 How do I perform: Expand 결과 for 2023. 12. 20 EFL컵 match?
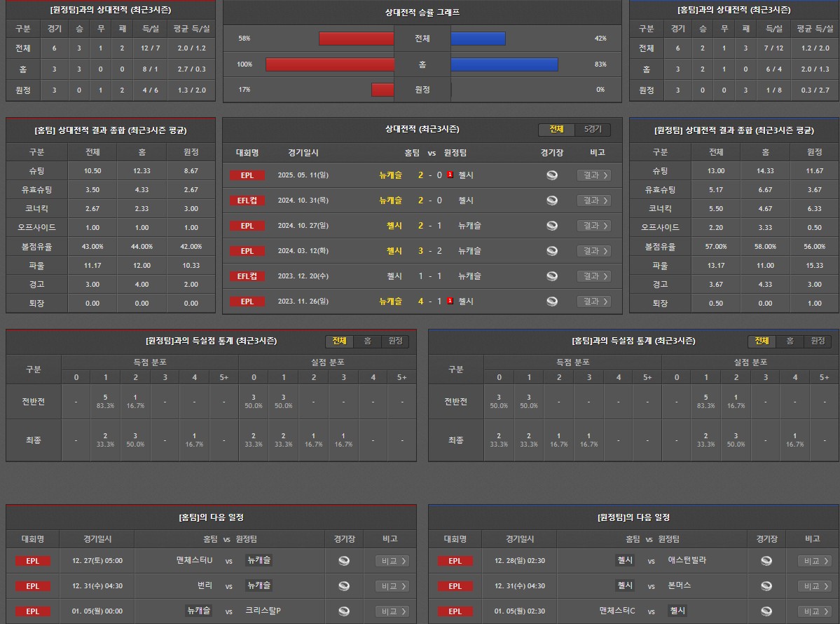[x=593, y=276]
